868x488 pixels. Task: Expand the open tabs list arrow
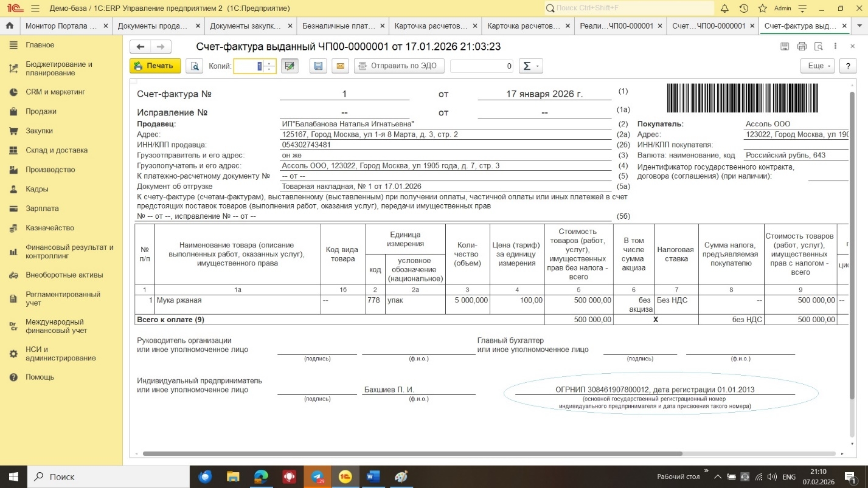(860, 26)
